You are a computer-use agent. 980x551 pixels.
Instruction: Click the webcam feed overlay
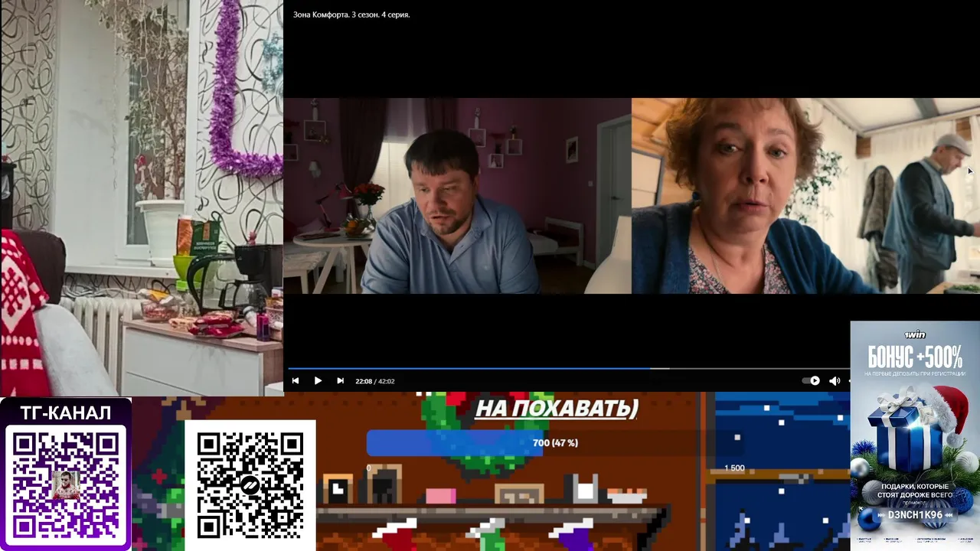point(142,197)
